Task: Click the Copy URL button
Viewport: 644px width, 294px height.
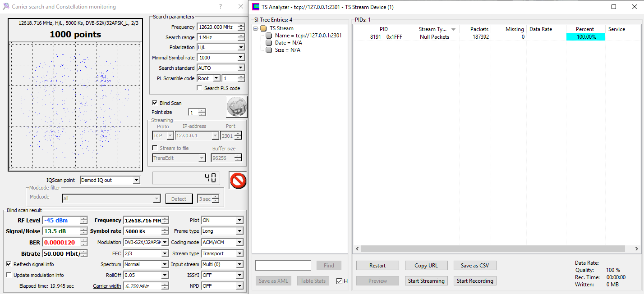Action: click(426, 265)
